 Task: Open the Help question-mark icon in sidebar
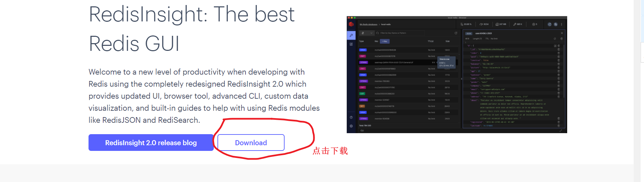[x=351, y=117]
